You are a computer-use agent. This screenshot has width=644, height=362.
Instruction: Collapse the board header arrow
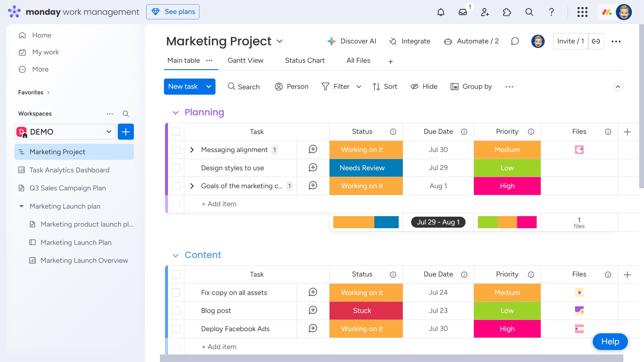click(618, 87)
